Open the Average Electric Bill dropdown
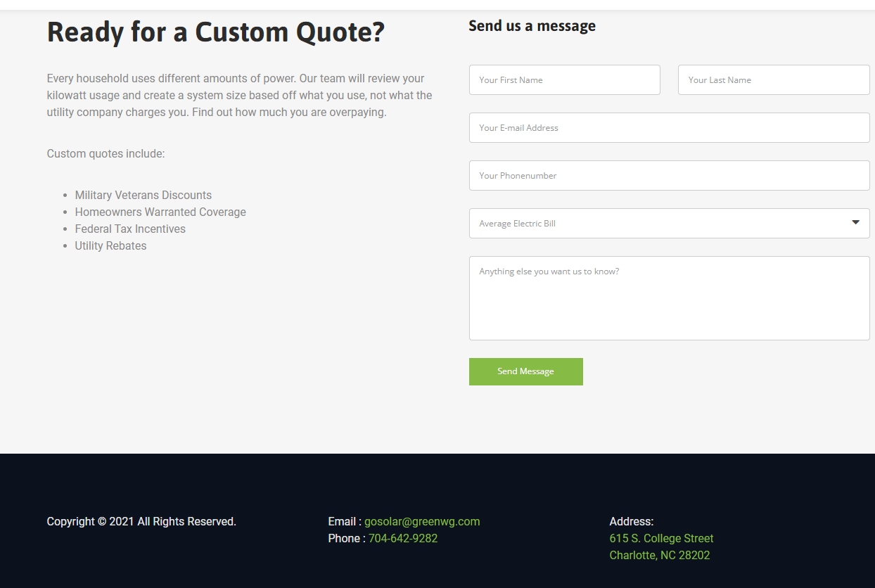 [x=670, y=224]
